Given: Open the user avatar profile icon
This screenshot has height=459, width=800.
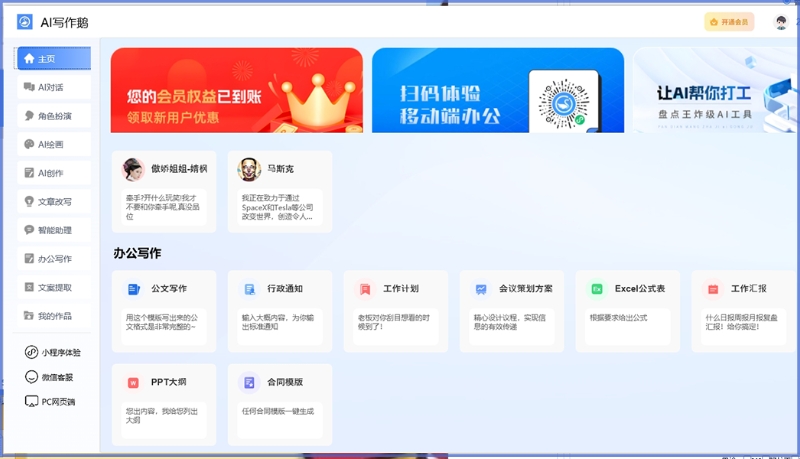Looking at the screenshot, I should 781,22.
